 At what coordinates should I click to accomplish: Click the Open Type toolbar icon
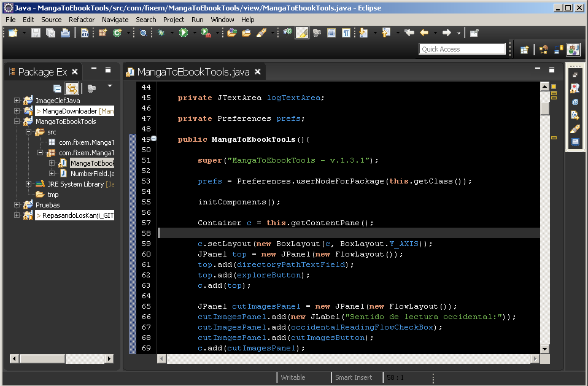(232, 33)
